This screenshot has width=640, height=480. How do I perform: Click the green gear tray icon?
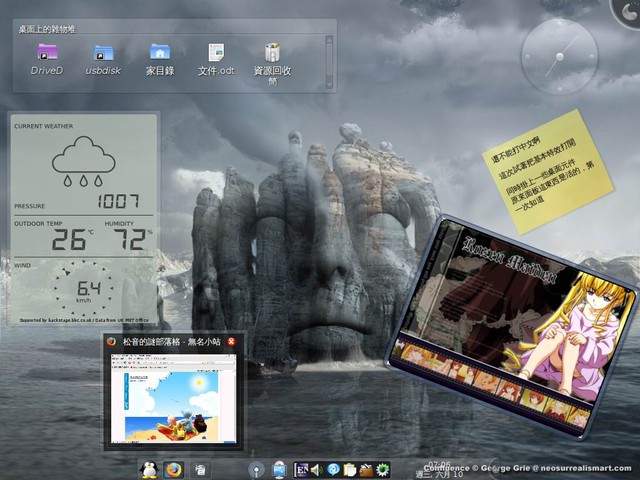[382, 470]
